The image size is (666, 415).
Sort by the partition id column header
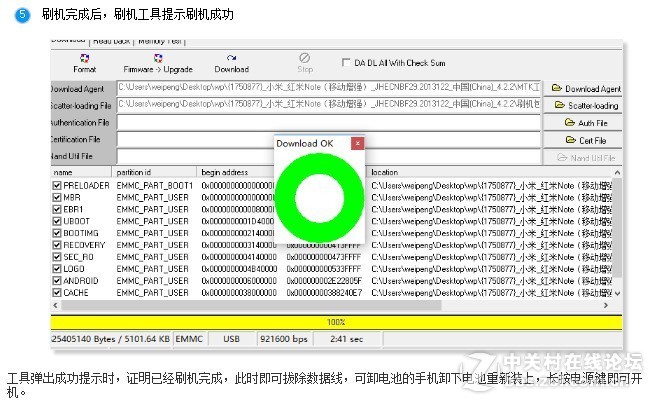pyautogui.click(x=154, y=172)
